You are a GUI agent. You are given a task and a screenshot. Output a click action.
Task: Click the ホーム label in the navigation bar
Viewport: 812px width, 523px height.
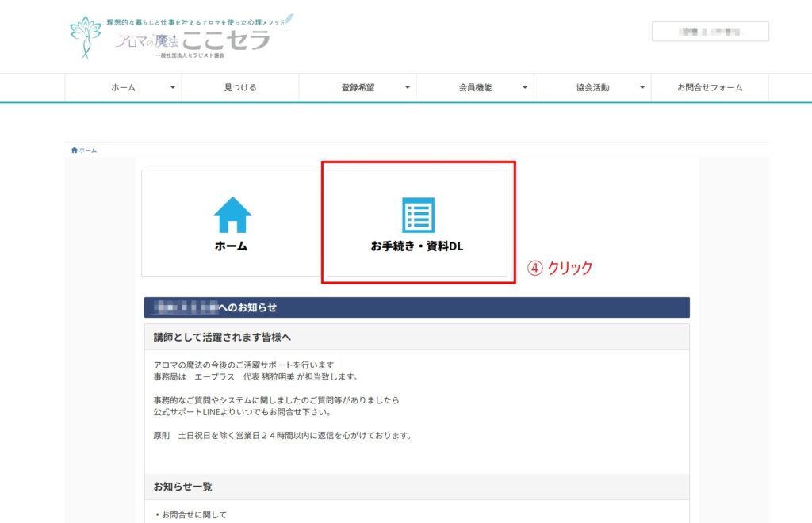pos(123,88)
